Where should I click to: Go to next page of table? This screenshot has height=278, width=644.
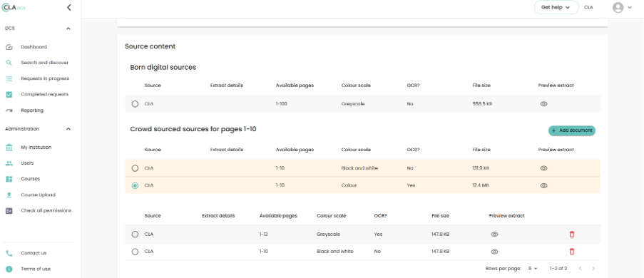click(x=593, y=269)
